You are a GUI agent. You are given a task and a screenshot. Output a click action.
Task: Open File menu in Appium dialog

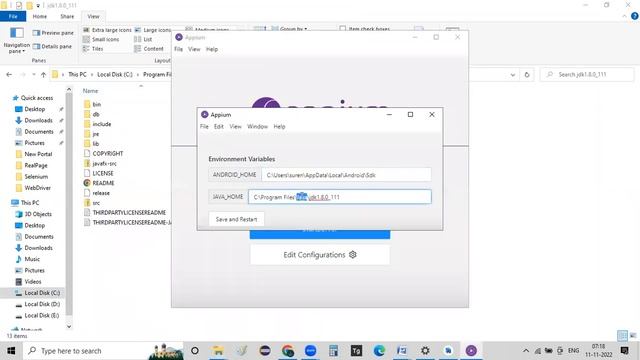tap(204, 127)
